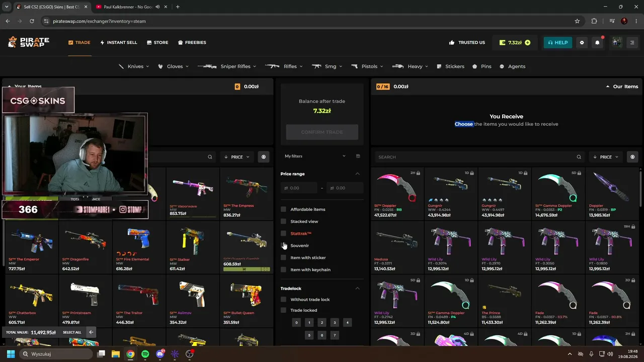Click the refresh icon beside Our Items price sort

pyautogui.click(x=632, y=157)
